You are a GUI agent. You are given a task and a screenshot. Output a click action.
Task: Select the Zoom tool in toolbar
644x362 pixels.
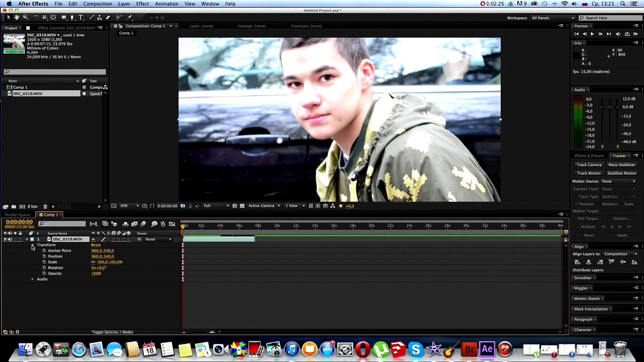[25, 17]
